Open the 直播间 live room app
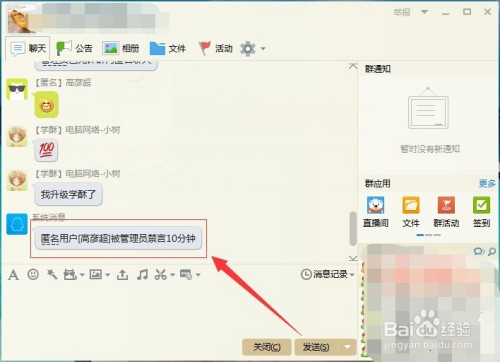Viewport: 500px width, 362px height. tap(376, 212)
